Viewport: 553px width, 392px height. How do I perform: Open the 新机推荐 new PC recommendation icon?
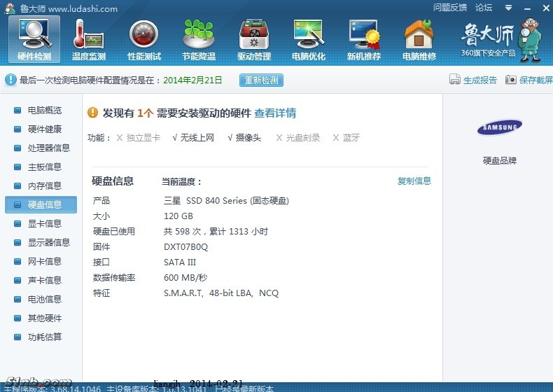[363, 38]
